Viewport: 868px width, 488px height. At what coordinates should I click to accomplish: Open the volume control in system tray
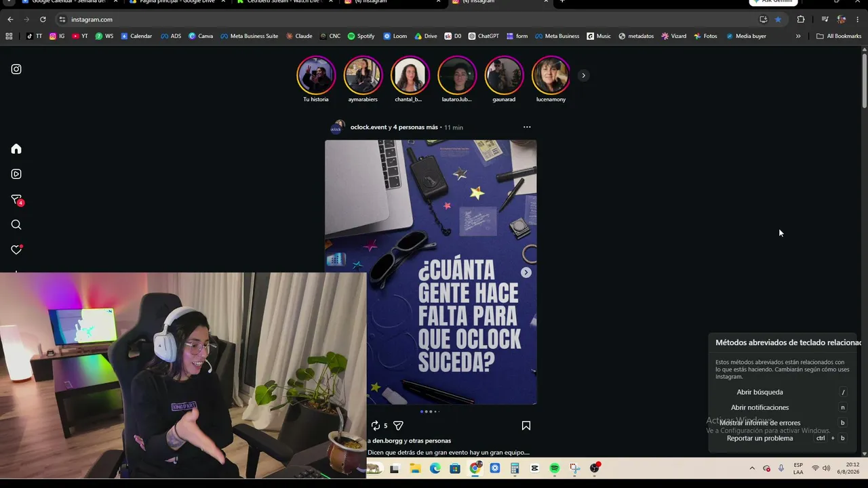point(826,468)
